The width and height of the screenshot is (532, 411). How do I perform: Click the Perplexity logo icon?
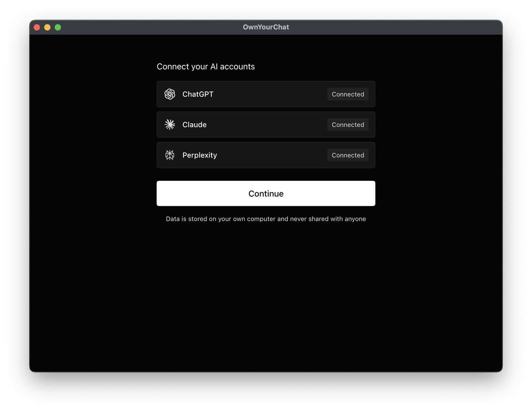(x=170, y=155)
